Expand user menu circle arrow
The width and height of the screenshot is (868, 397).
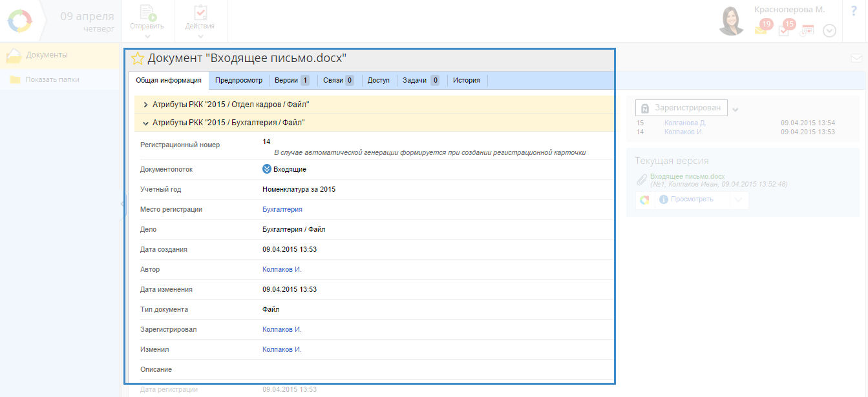click(829, 31)
